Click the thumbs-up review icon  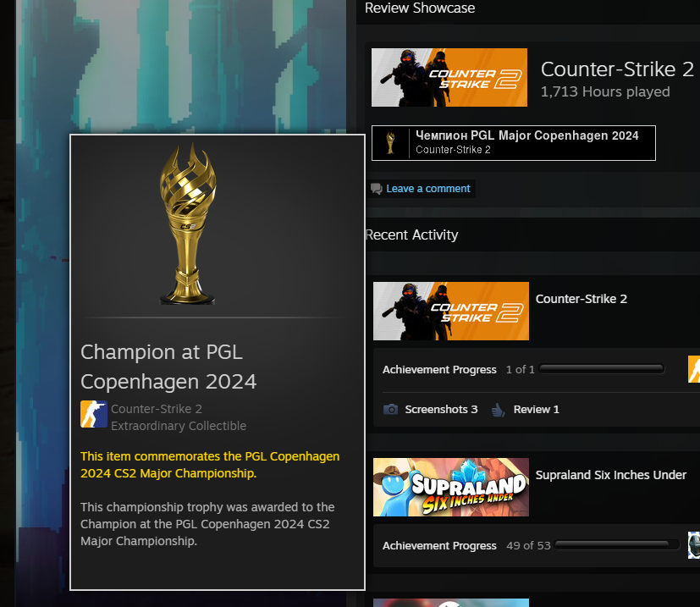click(x=499, y=410)
